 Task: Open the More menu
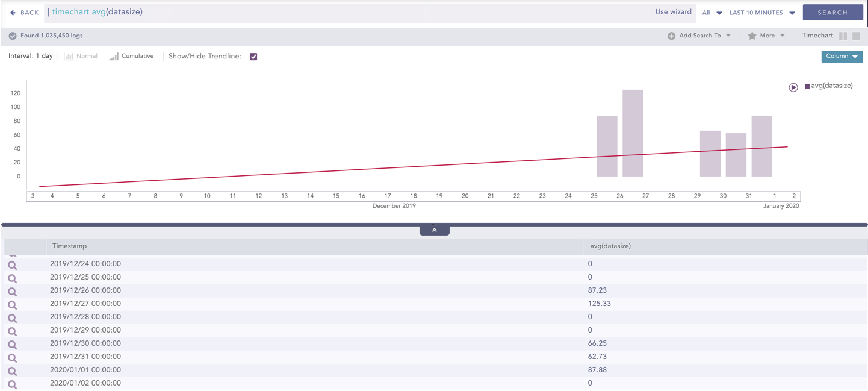click(766, 36)
